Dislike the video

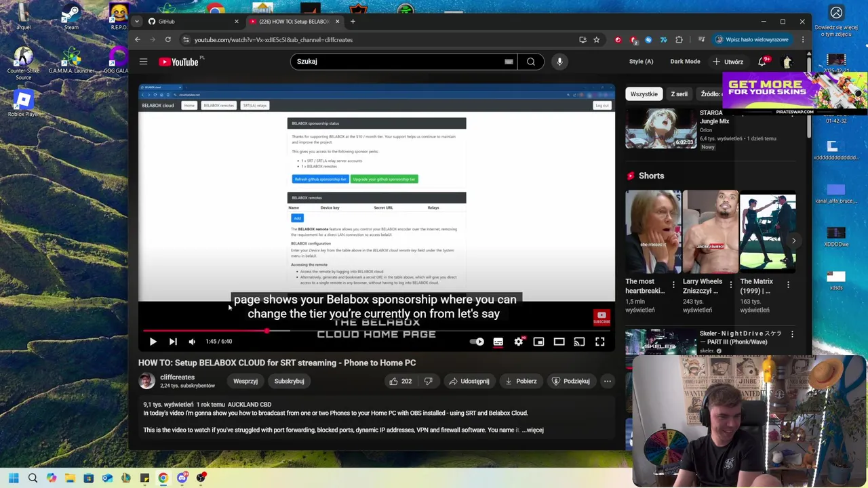428,381
